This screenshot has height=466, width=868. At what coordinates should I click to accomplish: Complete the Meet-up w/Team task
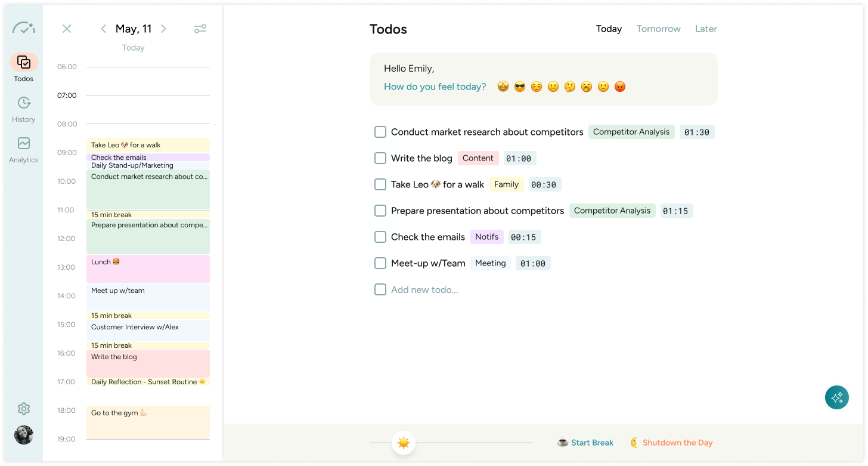[x=380, y=263]
